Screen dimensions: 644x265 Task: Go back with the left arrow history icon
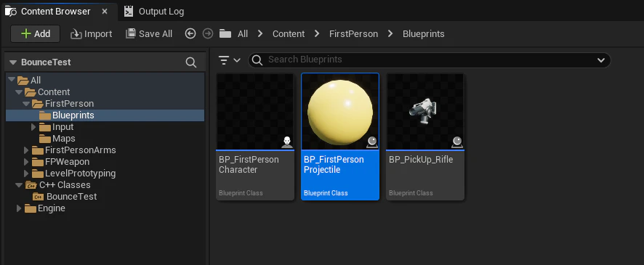tap(190, 33)
